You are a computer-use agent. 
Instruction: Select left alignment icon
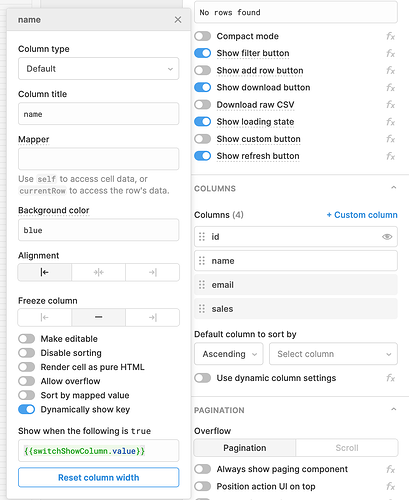tap(45, 272)
